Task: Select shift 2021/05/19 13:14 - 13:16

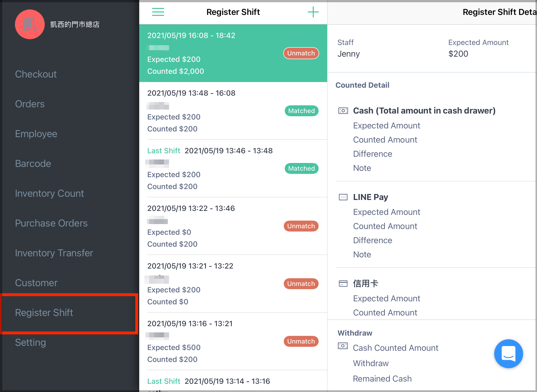Action: [x=233, y=381]
